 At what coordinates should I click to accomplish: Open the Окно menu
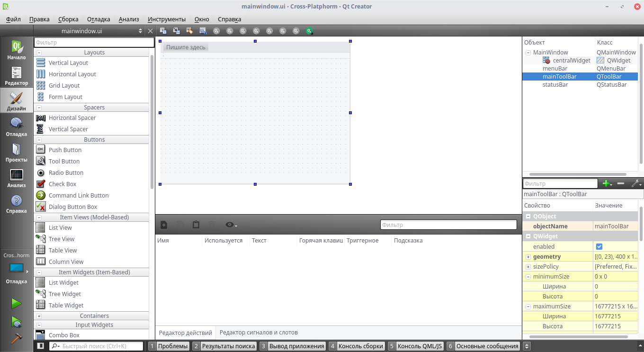point(202,19)
